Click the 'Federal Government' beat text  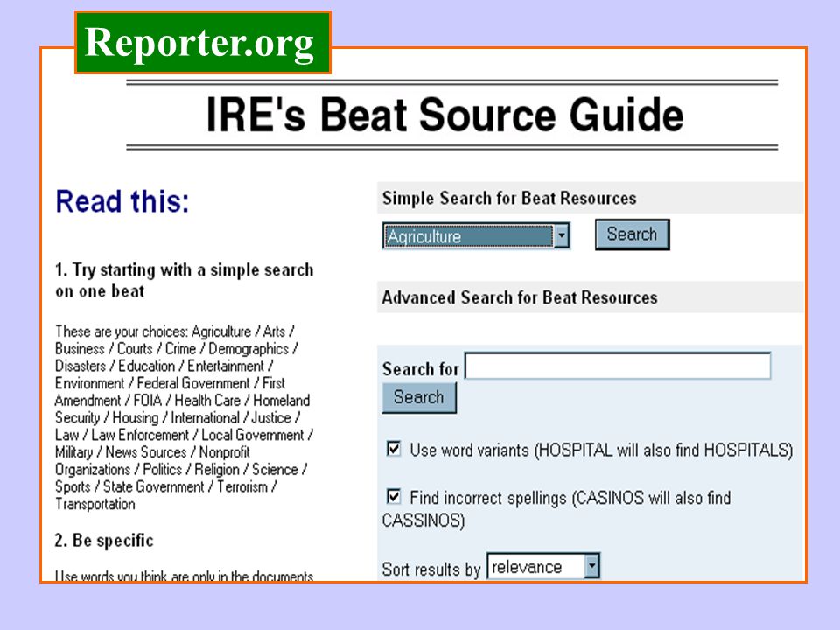click(193, 383)
